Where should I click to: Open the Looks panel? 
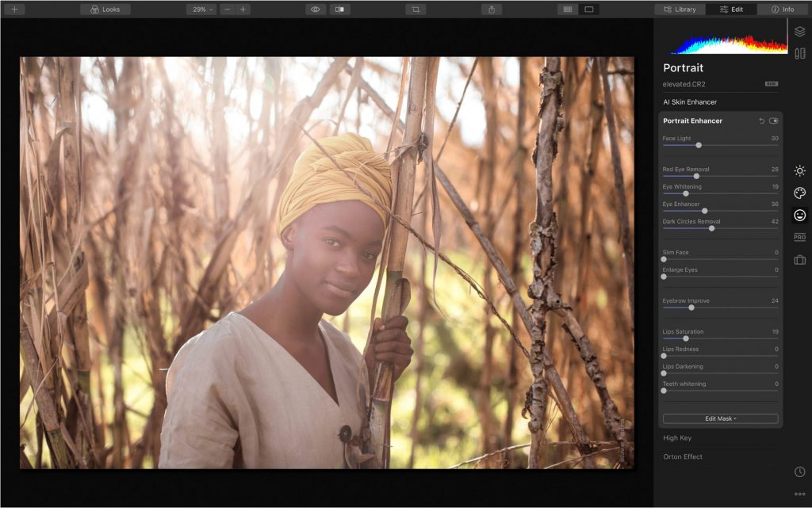[x=105, y=10]
